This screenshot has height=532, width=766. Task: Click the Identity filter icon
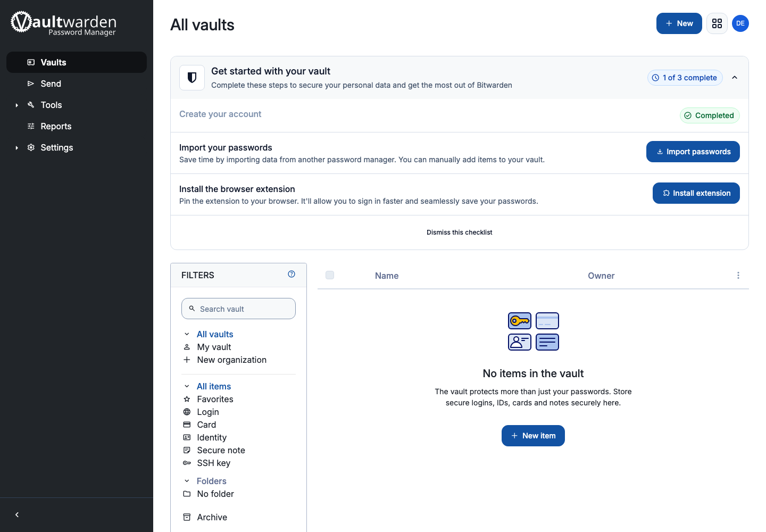187,437
